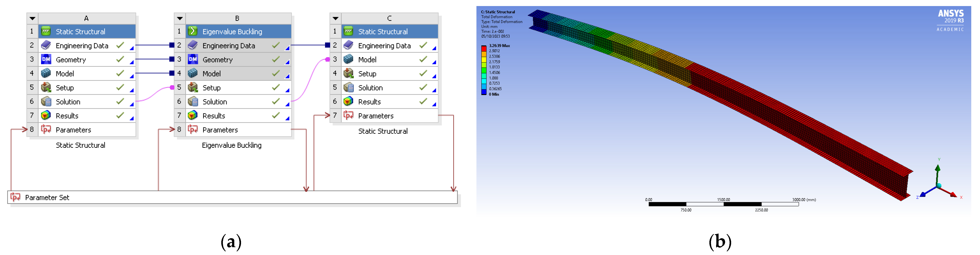Click Solution icon in system A

(46, 101)
